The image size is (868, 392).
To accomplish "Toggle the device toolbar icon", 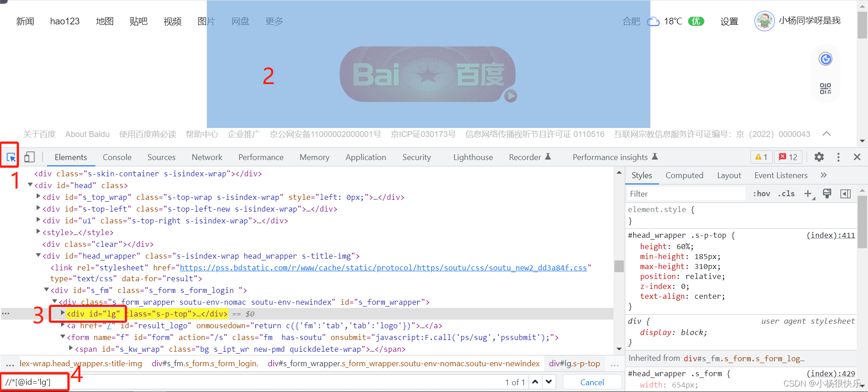I will click(x=29, y=157).
